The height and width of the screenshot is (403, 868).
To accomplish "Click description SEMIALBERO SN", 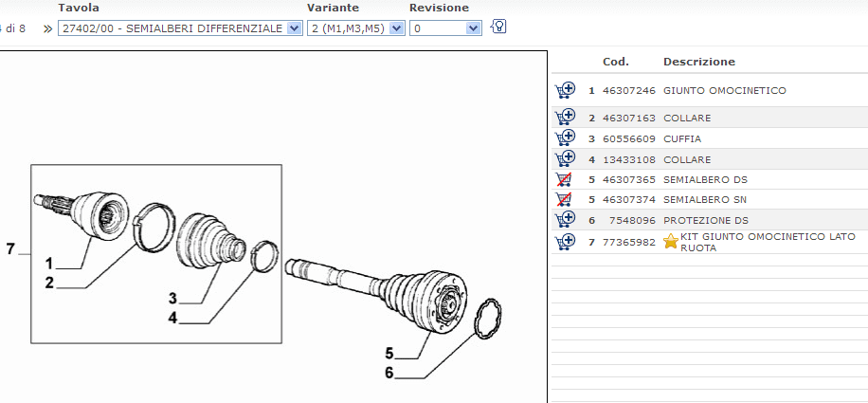I will tap(705, 199).
